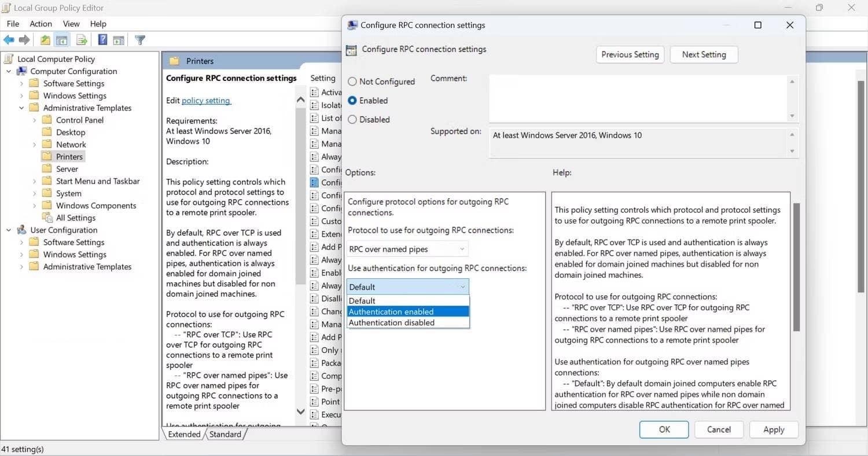This screenshot has width=868, height=456.
Task: Click the policy icon beside the dialog heading
Action: click(x=351, y=50)
